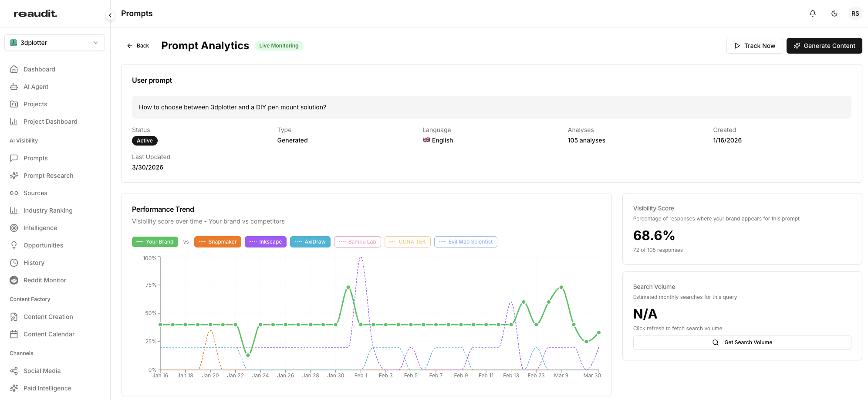Toggle dark mode moon icon
868x400 pixels.
(x=834, y=14)
